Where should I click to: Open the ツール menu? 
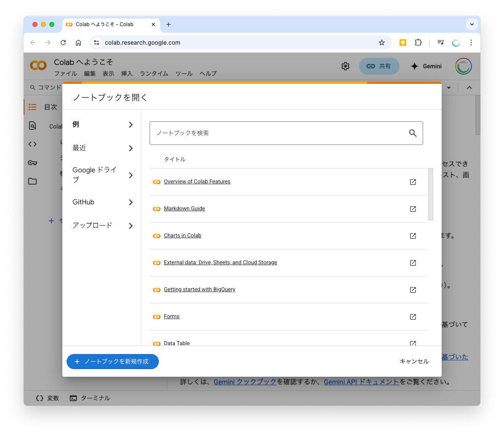[184, 74]
